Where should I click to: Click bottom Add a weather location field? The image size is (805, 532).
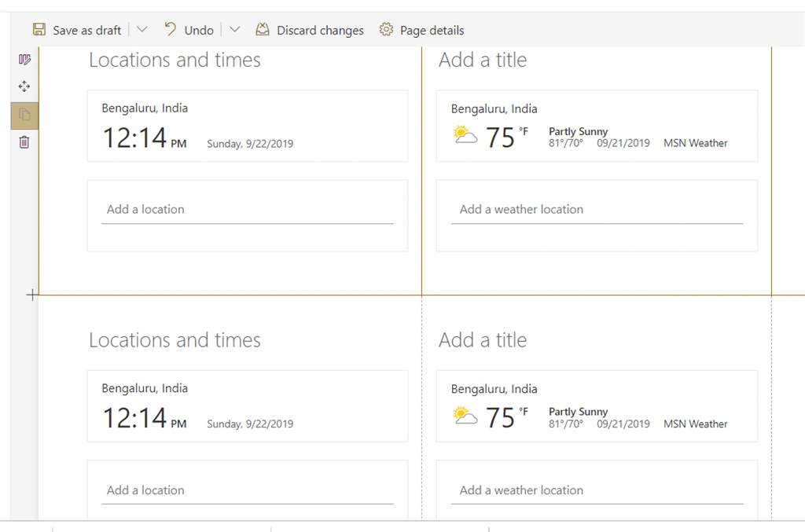click(597, 490)
